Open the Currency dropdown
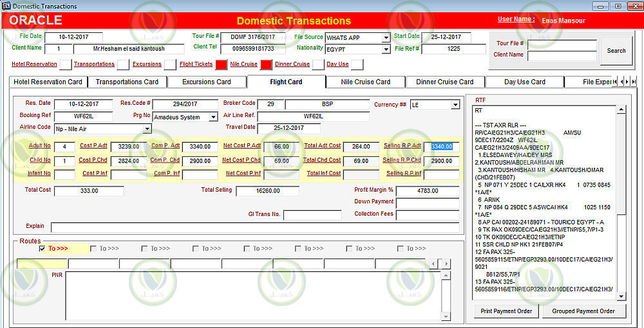Image resolution: width=644 pixels, height=328 pixels. pos(455,105)
